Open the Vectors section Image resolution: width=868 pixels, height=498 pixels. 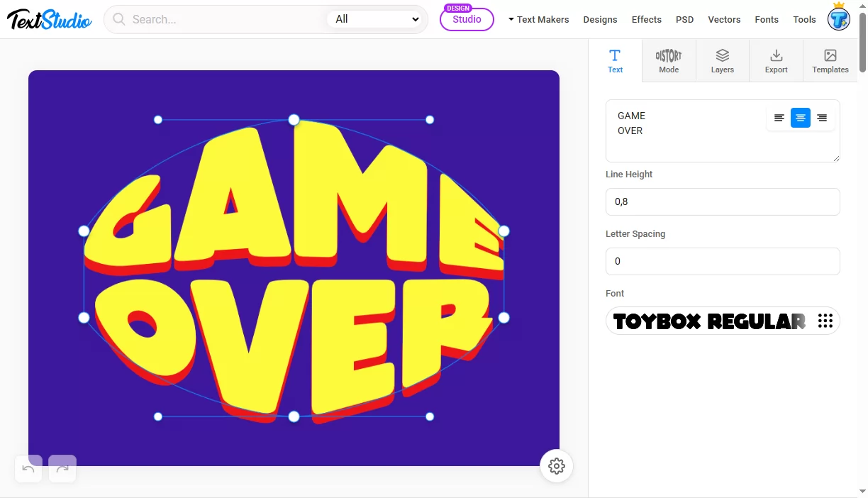tap(724, 19)
